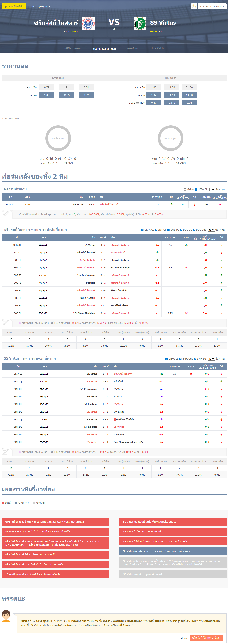
Task: Click the 4-3-3 formation text
Action: tap(154, 32)
